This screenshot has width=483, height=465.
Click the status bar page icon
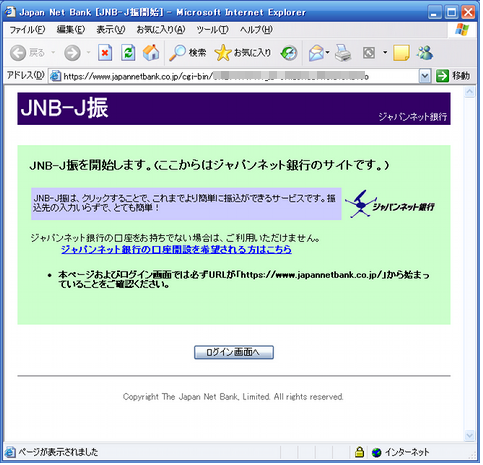pyautogui.click(x=10, y=452)
